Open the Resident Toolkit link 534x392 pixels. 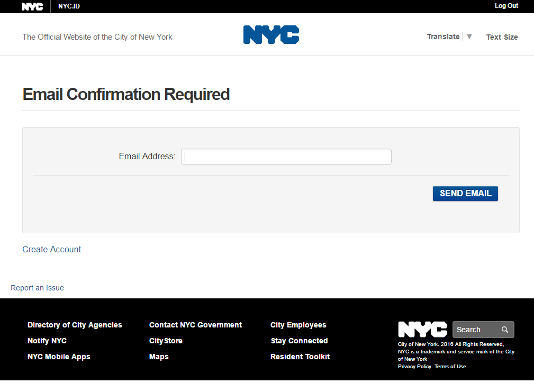pyautogui.click(x=300, y=357)
